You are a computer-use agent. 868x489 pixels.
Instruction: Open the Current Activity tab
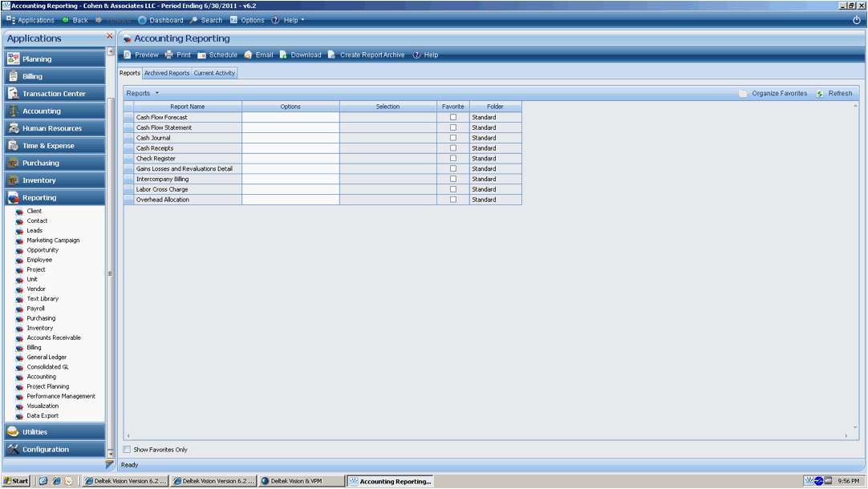coord(214,73)
